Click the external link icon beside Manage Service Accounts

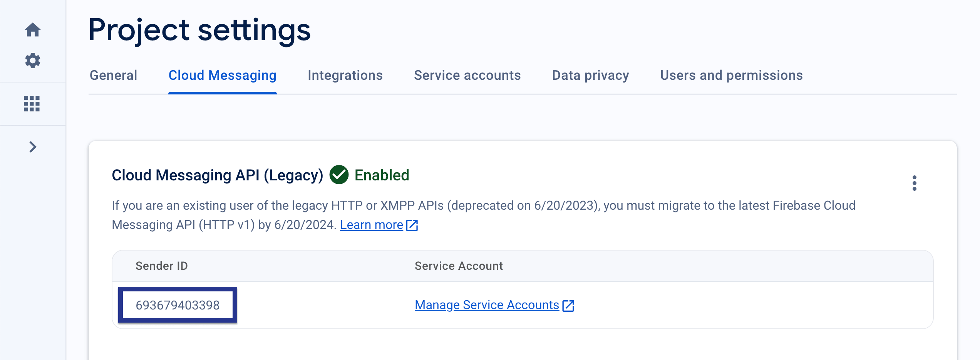569,305
